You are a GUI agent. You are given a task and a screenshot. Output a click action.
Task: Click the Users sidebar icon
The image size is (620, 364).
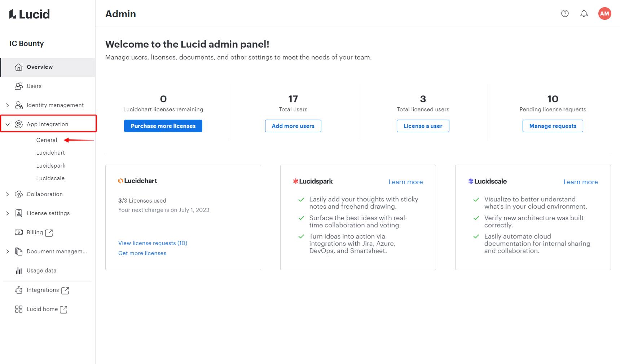(x=18, y=86)
